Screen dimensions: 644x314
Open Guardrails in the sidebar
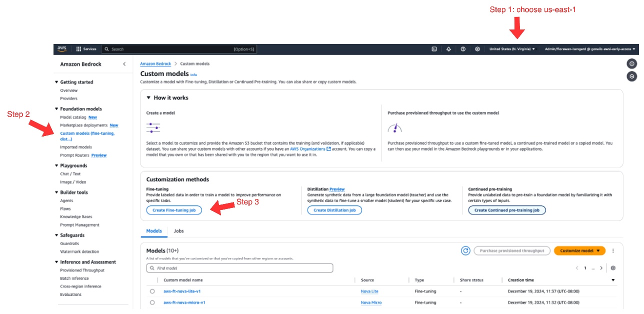pos(69,243)
